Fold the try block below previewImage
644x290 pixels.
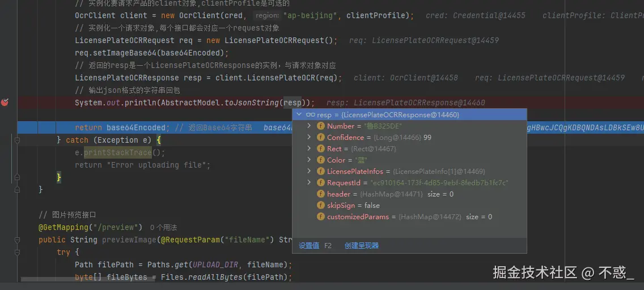pos(17,252)
